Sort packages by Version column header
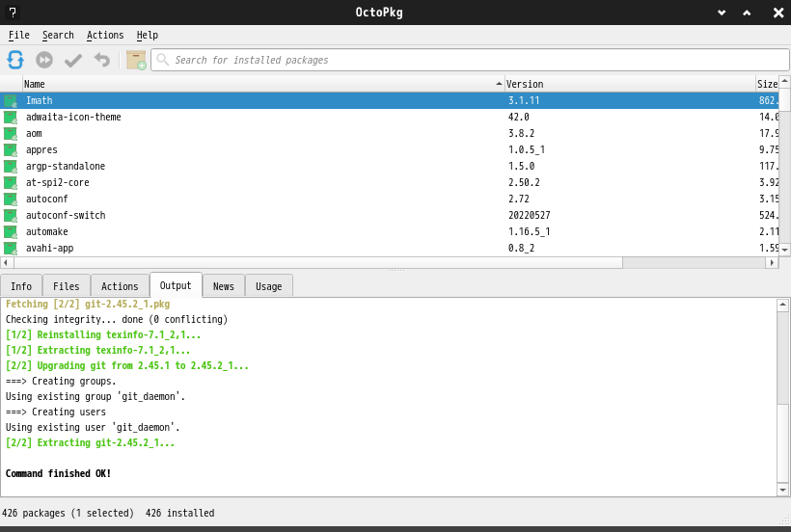791x532 pixels. 630,84
